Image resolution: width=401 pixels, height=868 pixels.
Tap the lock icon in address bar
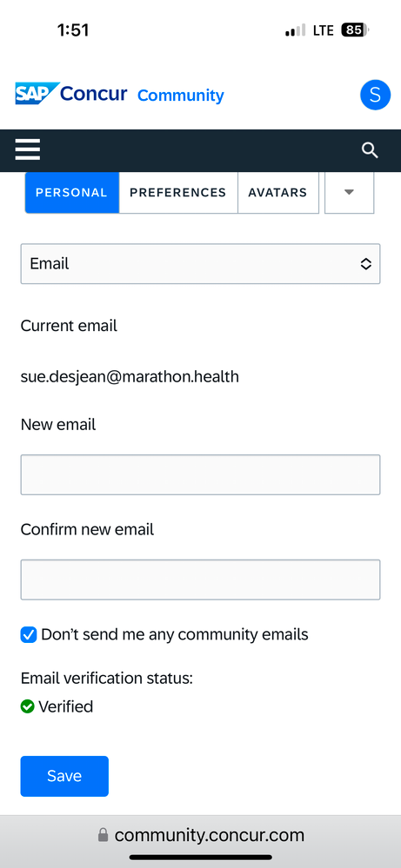tap(103, 835)
